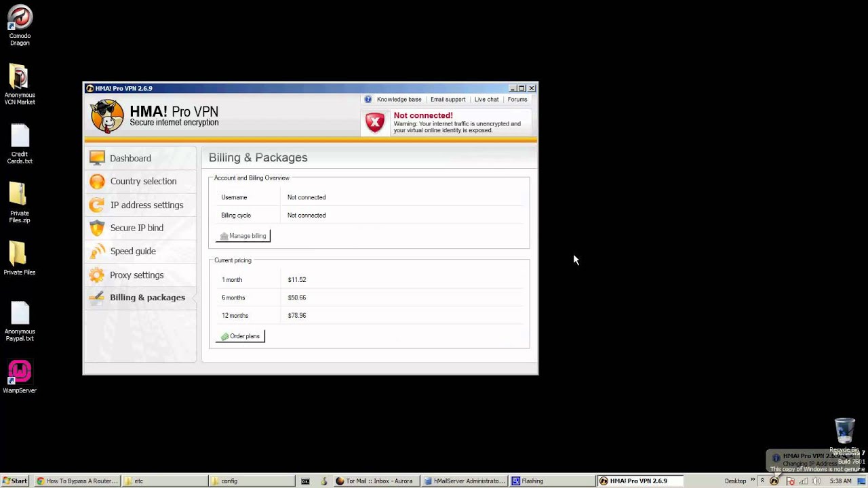Open the Email support link
868x488 pixels.
pyautogui.click(x=448, y=100)
